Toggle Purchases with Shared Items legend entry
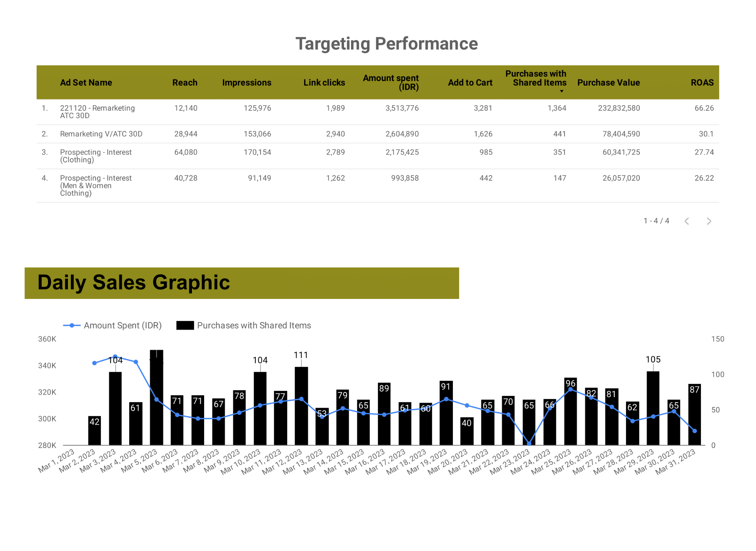This screenshot has height=551, width=756. 254,326
